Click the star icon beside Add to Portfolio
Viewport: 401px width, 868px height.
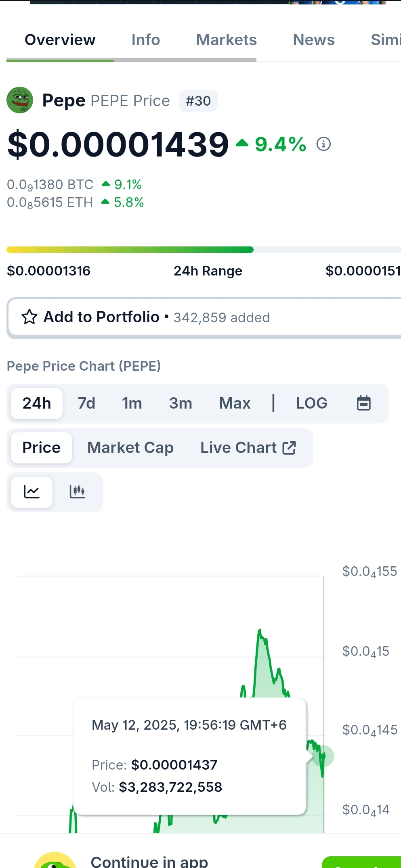pyautogui.click(x=29, y=317)
